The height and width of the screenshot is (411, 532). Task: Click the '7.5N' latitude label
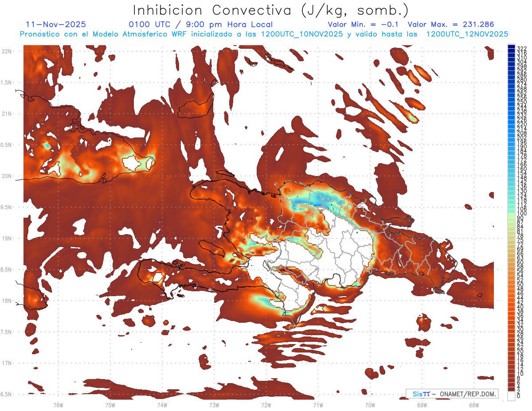(6, 332)
